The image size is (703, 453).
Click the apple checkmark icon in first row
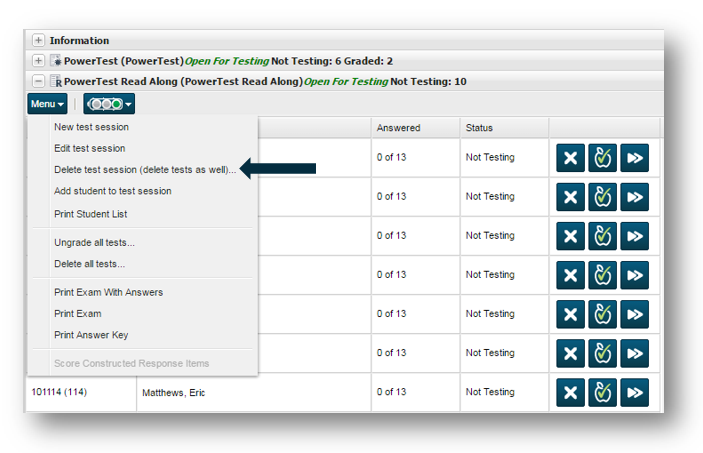point(602,158)
